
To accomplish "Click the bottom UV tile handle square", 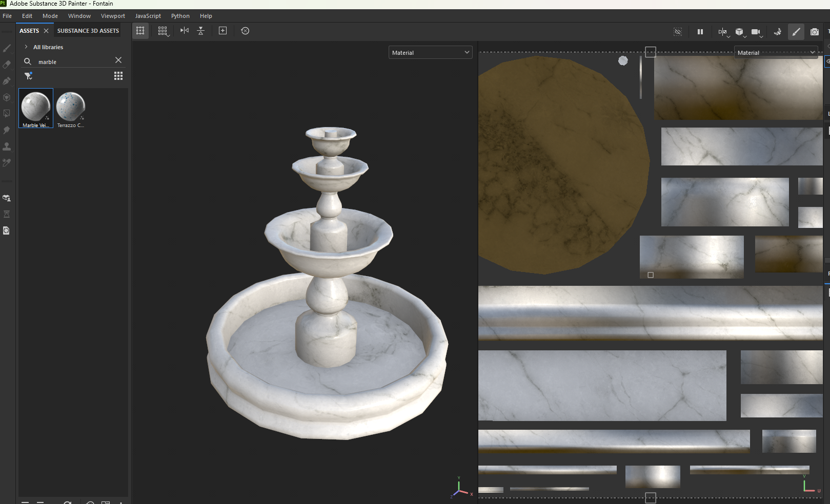I will coord(651,498).
